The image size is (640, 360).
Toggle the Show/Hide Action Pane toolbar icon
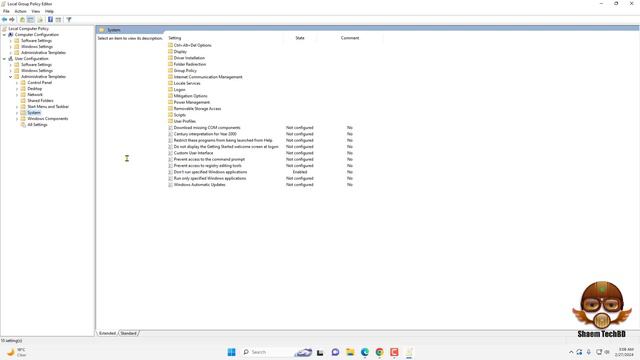tap(58, 20)
